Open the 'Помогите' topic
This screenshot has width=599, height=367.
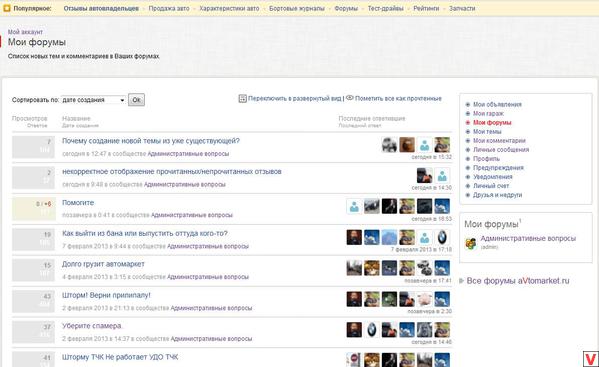(x=78, y=203)
